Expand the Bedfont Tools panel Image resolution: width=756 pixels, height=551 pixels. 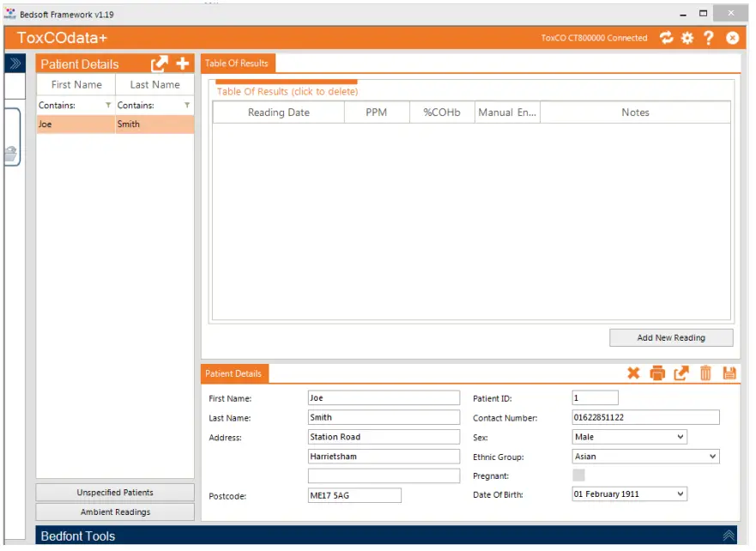730,534
